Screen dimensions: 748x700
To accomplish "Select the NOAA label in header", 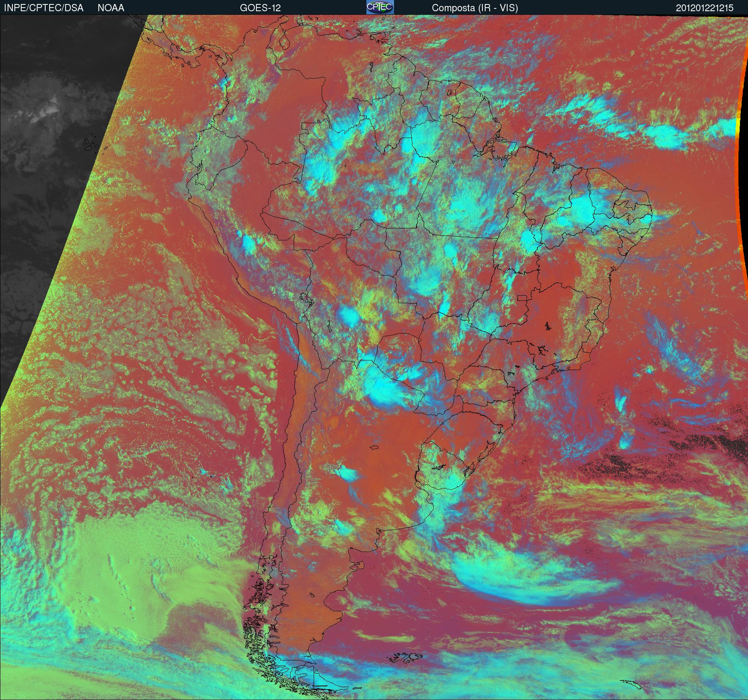I will [111, 8].
